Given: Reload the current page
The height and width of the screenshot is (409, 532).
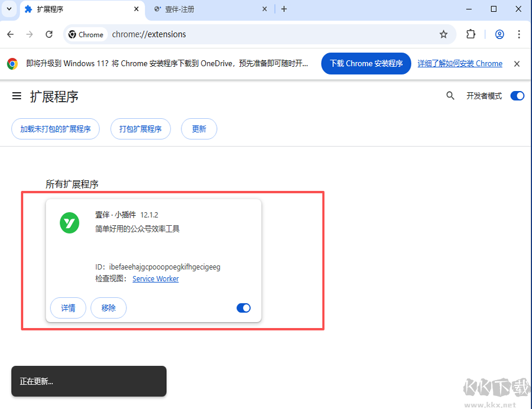Looking at the screenshot, I should [49, 34].
